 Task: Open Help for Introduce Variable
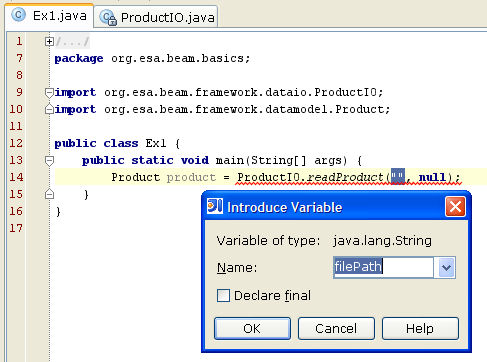coord(420,329)
